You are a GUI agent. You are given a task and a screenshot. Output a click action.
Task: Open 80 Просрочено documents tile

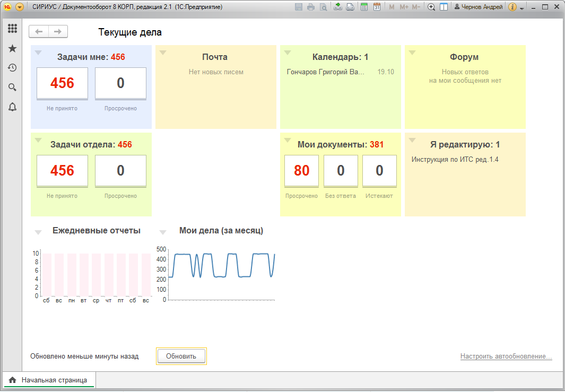[301, 171]
